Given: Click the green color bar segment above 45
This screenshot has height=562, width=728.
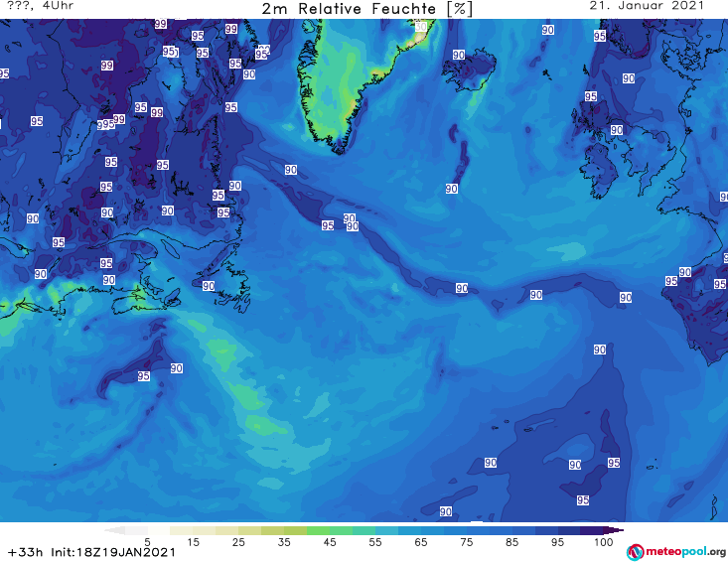Looking at the screenshot, I should (318, 530).
